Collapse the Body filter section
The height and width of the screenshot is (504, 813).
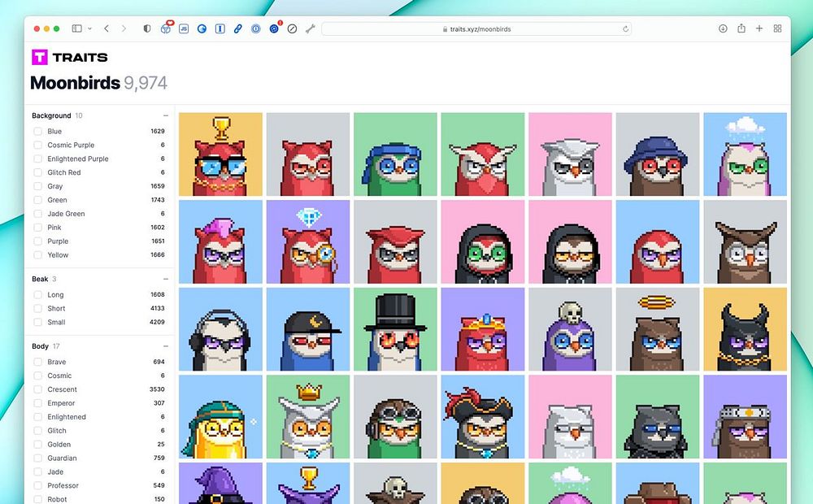165,345
